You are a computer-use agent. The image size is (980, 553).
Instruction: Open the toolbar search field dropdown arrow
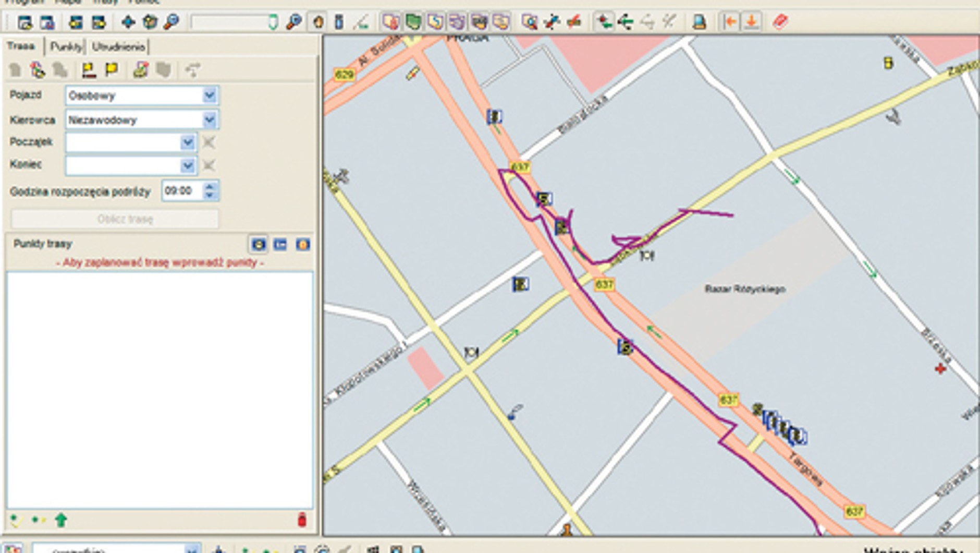pos(273,22)
